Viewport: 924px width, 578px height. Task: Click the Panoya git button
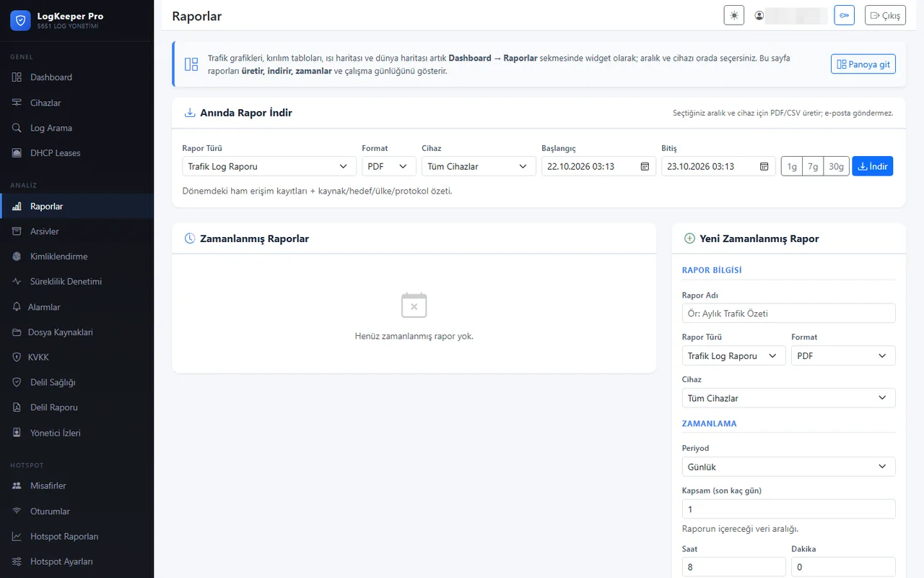coord(863,64)
